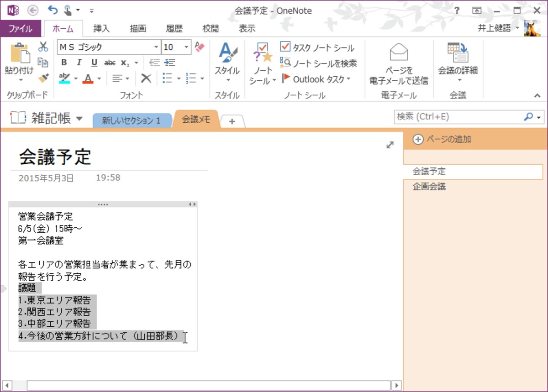Switch to the 表示 tab
The height and width of the screenshot is (392, 548).
coord(247,28)
